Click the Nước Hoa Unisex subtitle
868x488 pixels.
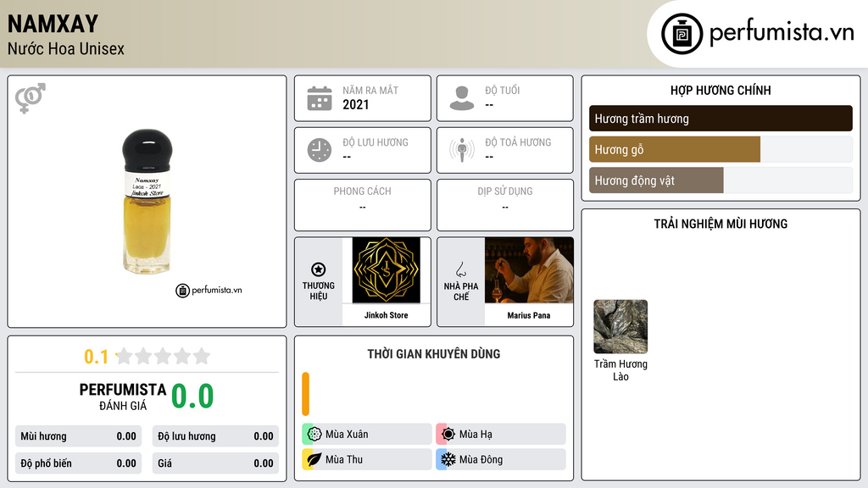tap(66, 49)
